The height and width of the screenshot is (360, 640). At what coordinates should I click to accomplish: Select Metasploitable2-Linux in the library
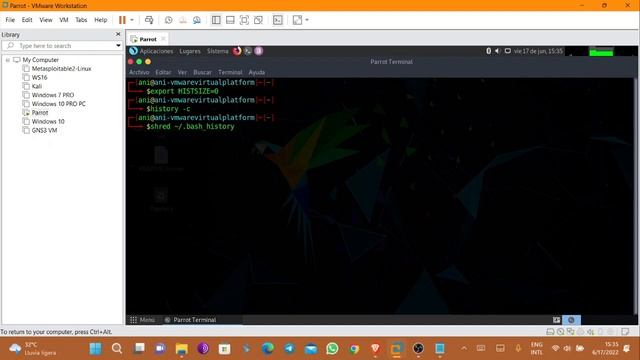pos(61,69)
